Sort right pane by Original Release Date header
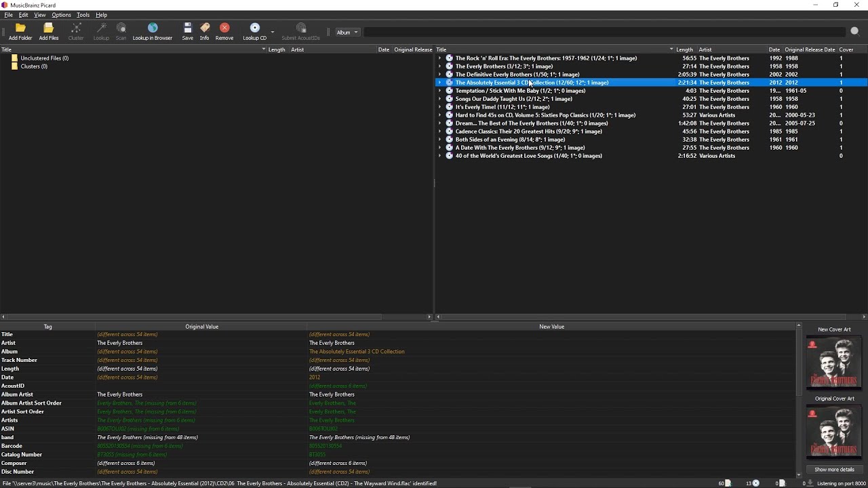The image size is (868, 488). 810,49
